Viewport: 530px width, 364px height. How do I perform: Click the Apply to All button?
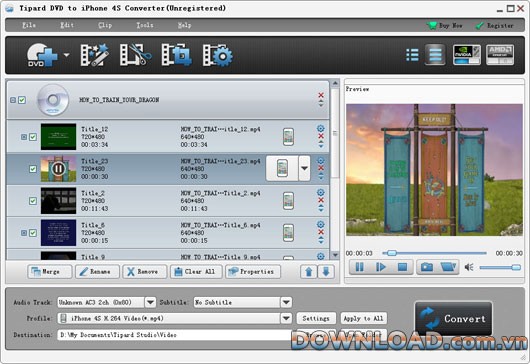click(x=363, y=318)
